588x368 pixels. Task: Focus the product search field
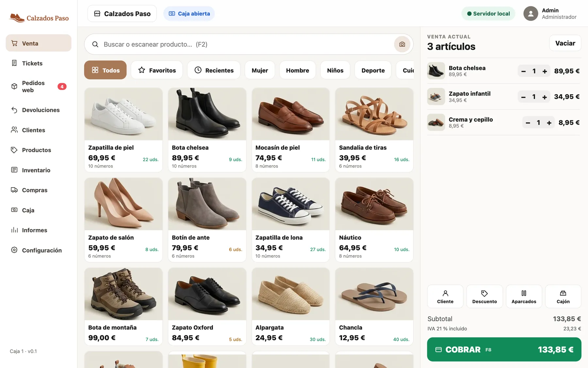(249, 44)
